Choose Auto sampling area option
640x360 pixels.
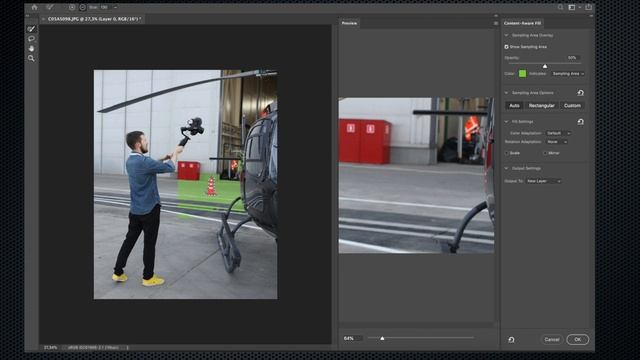click(514, 106)
